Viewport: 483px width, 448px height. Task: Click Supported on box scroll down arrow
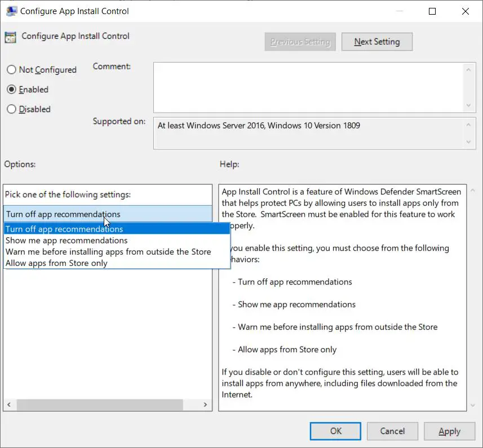click(x=468, y=142)
